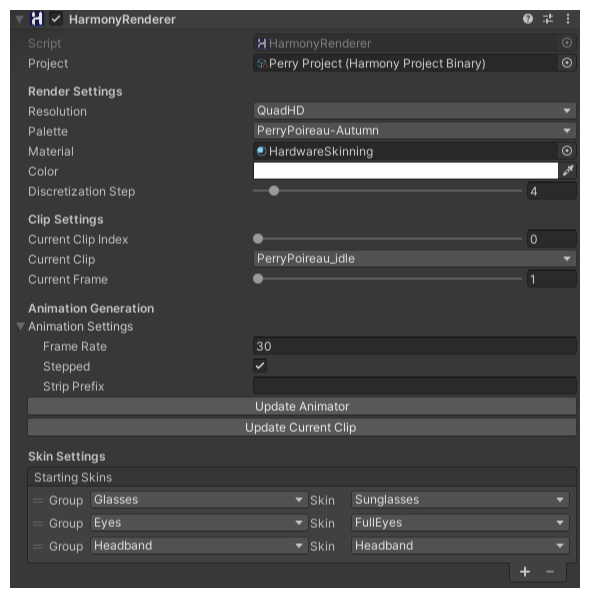This screenshot has height=598, width=590.
Task: Open Current Clip PerryPoireau_idle dropdown
Action: tap(415, 259)
